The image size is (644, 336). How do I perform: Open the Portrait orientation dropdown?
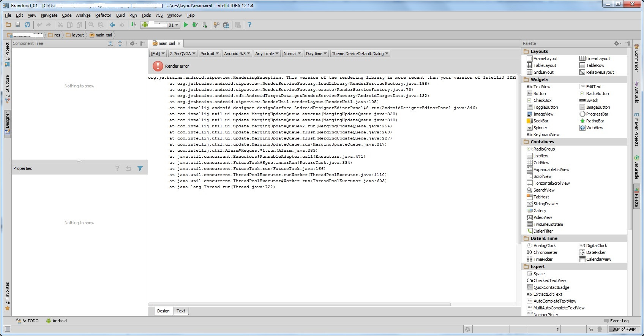(x=210, y=54)
